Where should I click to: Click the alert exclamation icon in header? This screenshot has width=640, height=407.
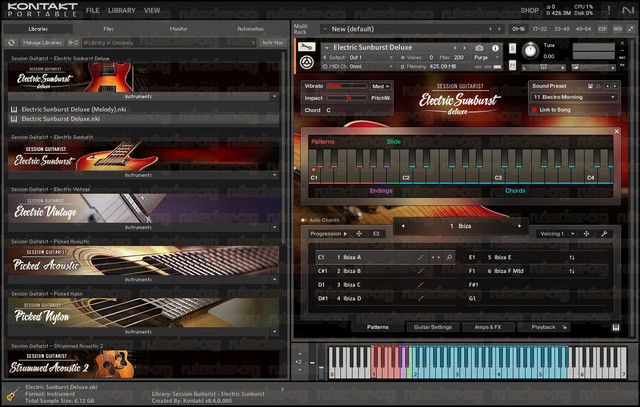click(609, 11)
